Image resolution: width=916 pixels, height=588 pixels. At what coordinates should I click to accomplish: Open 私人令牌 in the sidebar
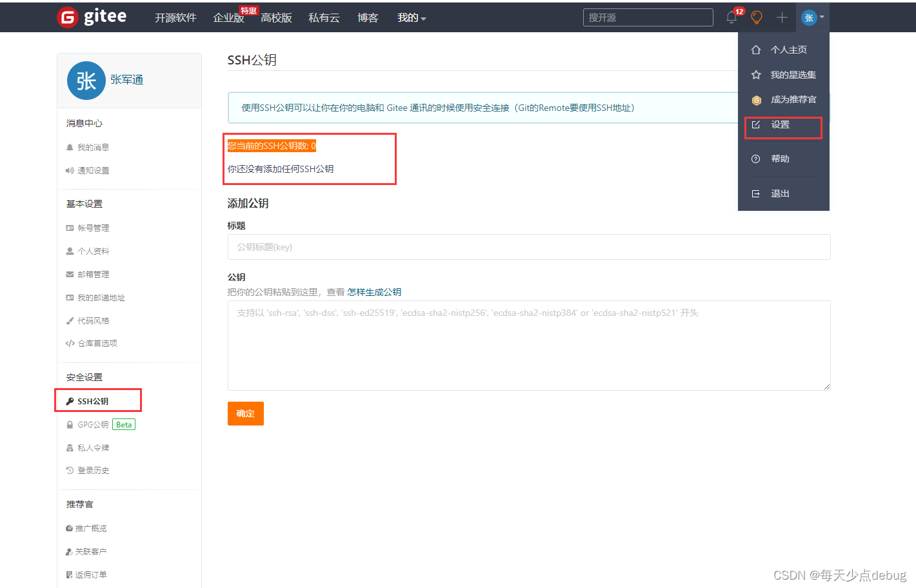(x=94, y=448)
